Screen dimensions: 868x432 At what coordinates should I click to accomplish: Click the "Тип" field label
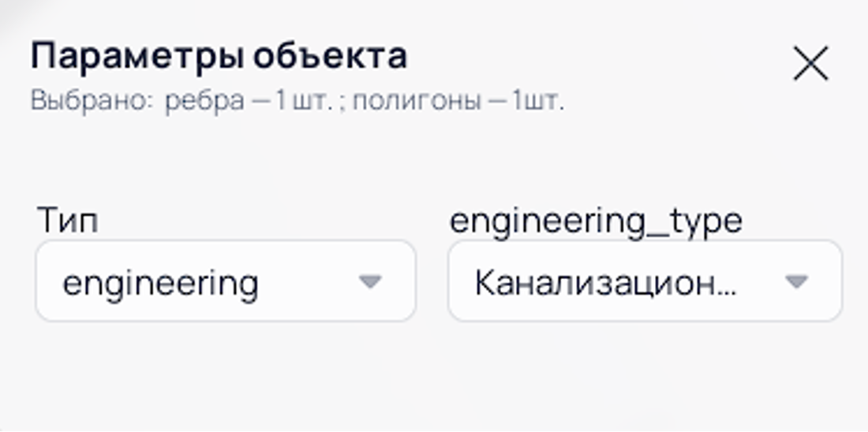pos(68,221)
